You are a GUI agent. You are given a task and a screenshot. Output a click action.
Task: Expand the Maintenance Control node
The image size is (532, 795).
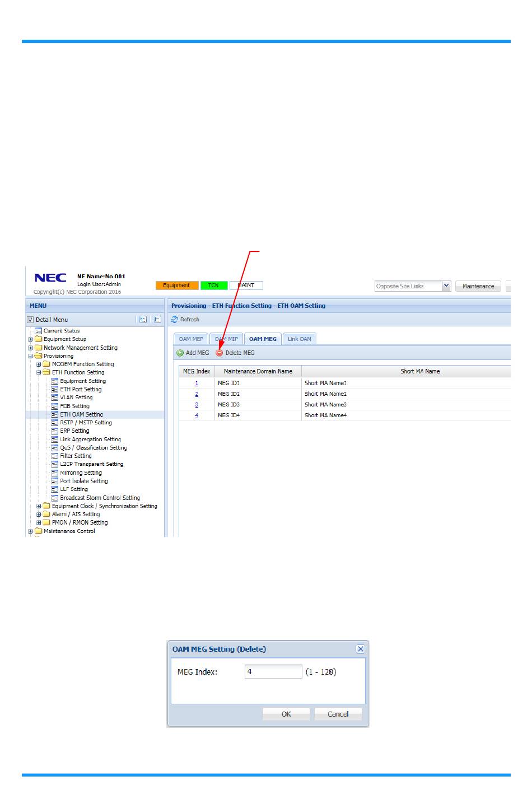coord(30,531)
